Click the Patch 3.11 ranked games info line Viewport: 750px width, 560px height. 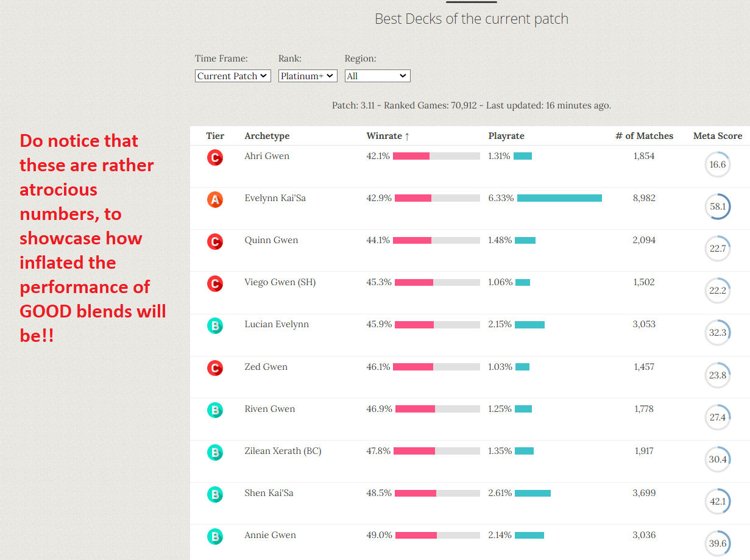coord(472,105)
